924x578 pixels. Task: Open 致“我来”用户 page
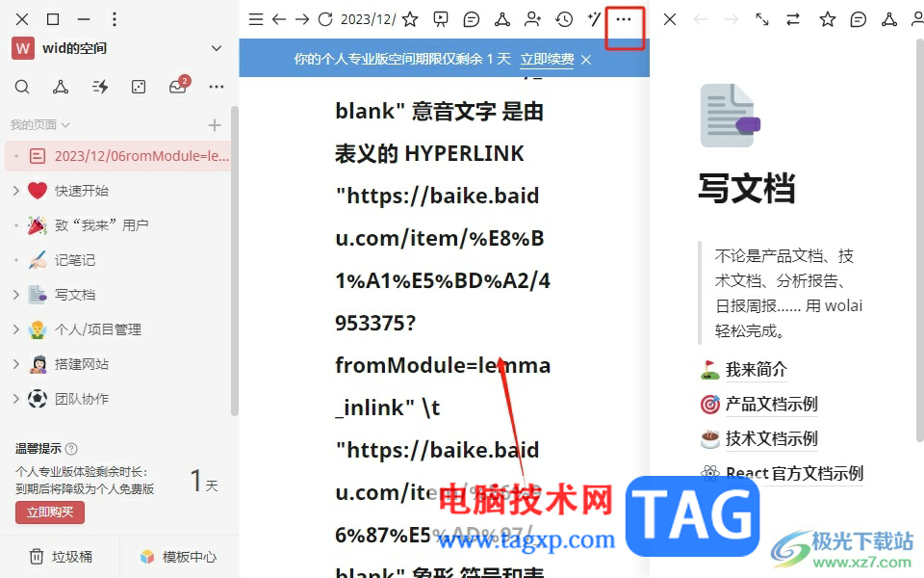[x=101, y=225]
